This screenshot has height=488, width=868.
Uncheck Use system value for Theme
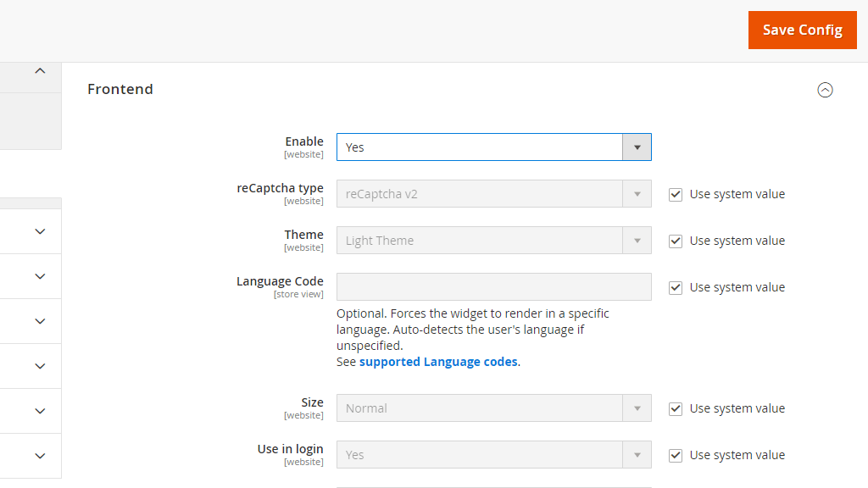(676, 241)
